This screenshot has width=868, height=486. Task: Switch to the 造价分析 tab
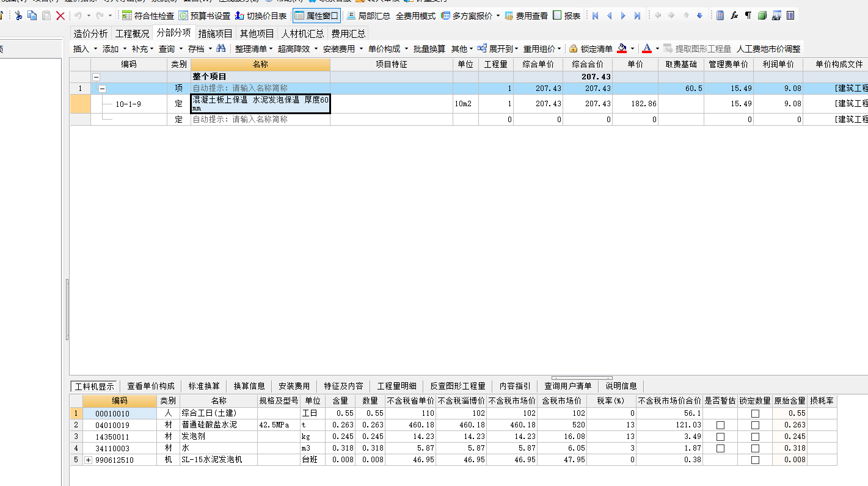91,34
